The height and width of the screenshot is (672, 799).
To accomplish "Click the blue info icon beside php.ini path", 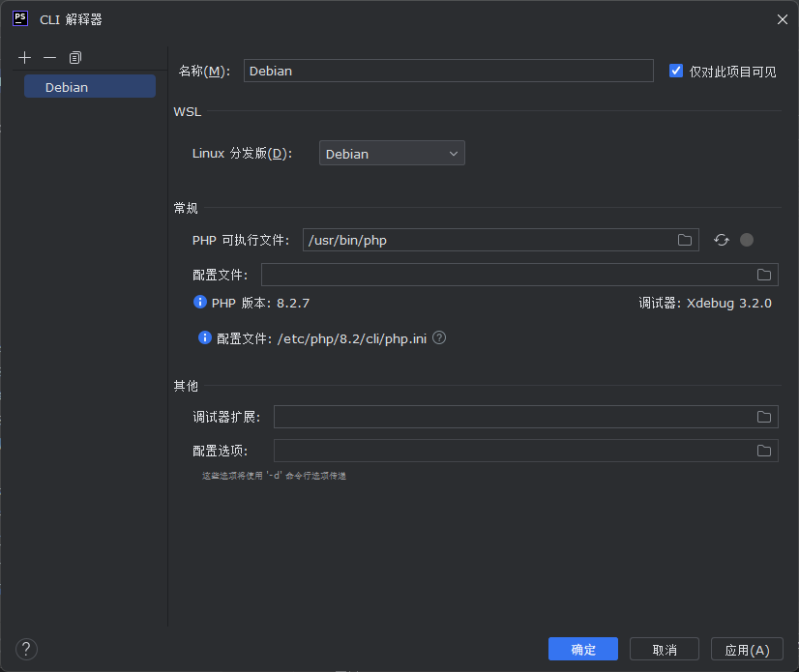I will [205, 337].
